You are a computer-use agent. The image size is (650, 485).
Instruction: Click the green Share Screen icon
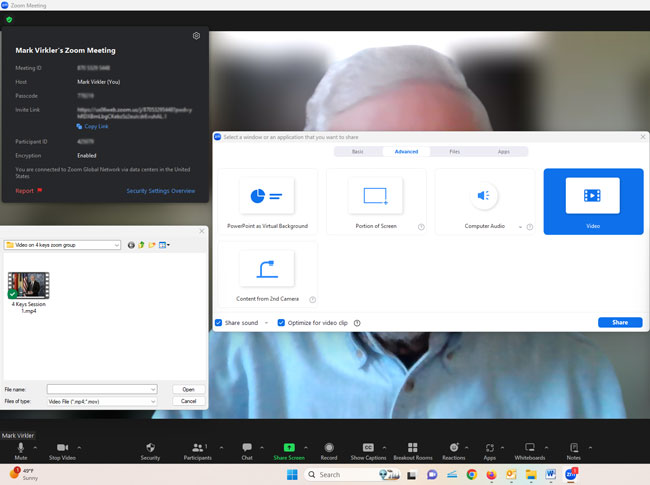[x=289, y=447]
